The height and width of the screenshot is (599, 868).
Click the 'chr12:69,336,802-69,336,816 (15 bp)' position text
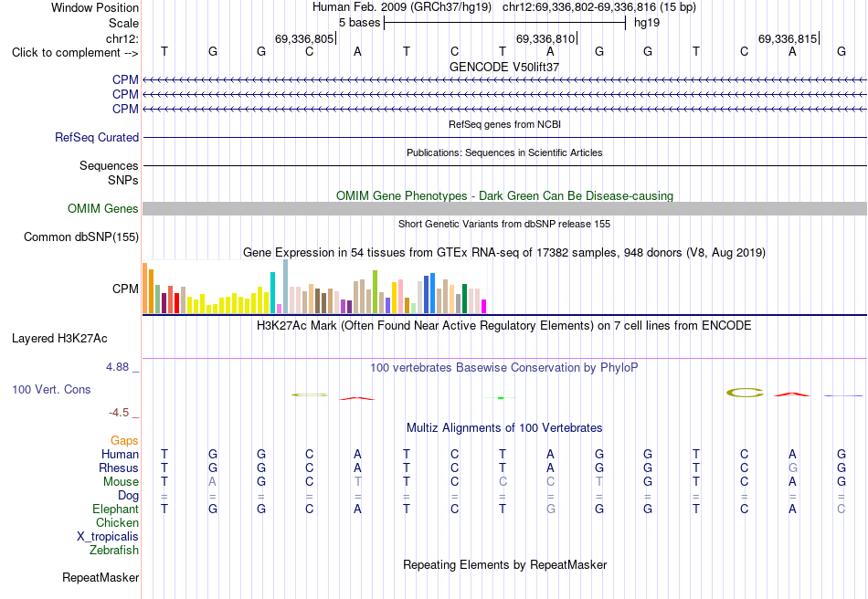pos(599,7)
